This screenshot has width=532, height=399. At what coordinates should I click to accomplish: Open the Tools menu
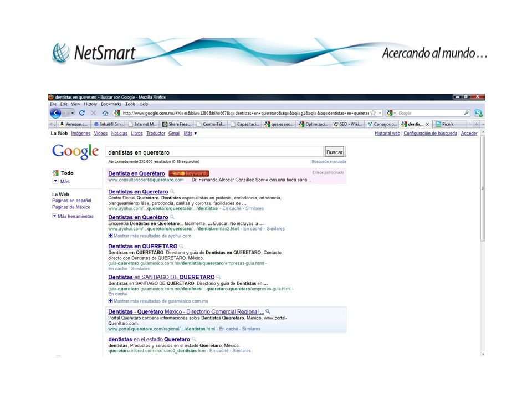pyautogui.click(x=130, y=104)
